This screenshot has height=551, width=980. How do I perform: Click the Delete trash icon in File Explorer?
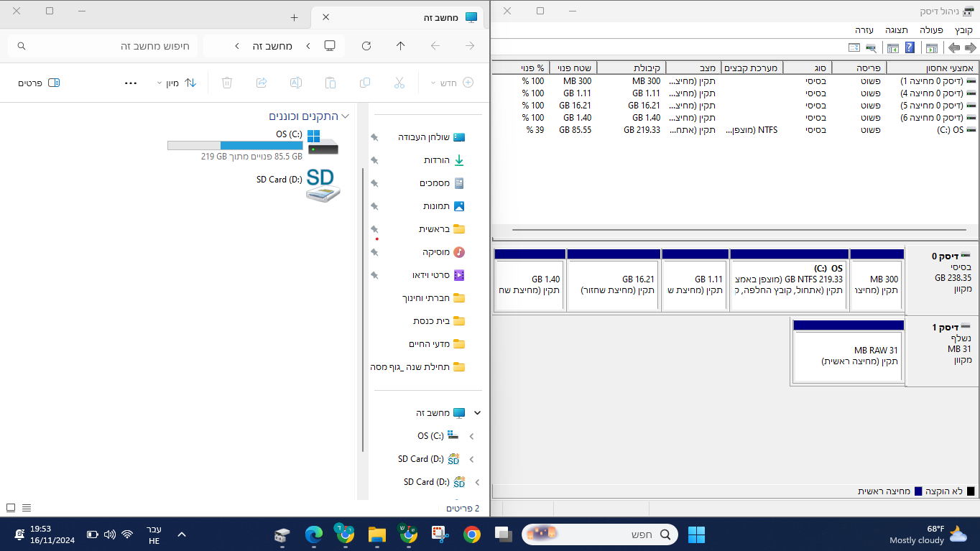[227, 83]
